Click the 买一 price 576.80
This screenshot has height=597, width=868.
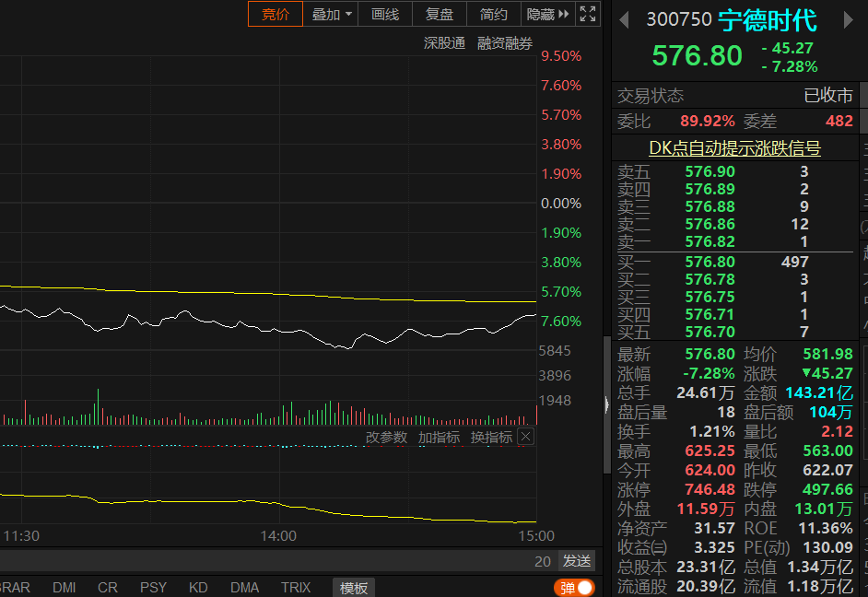point(710,262)
